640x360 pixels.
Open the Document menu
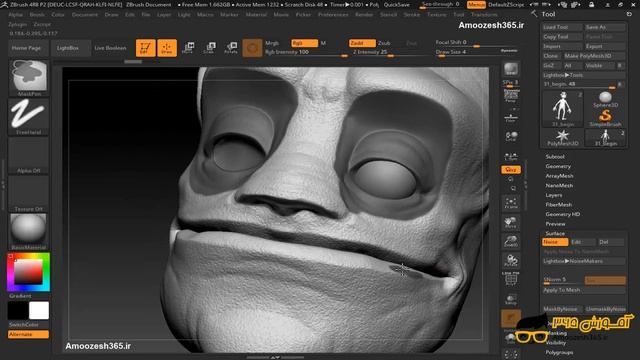tap(84, 14)
